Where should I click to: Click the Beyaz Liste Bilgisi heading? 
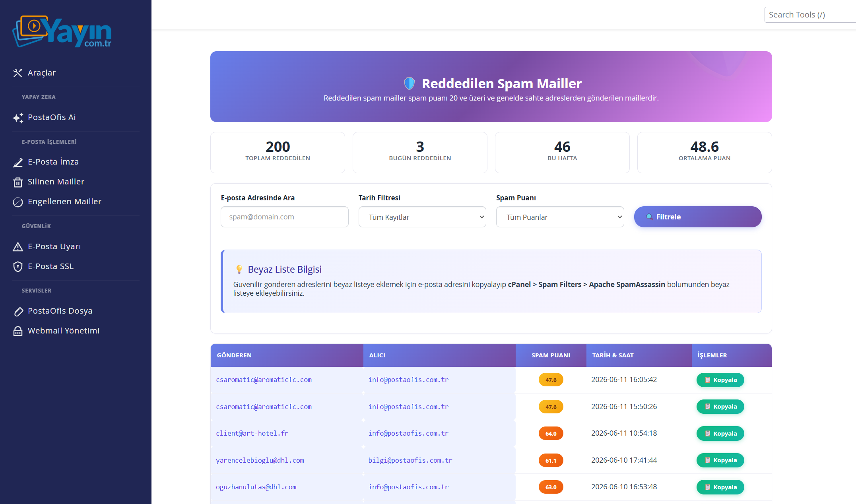pos(285,269)
